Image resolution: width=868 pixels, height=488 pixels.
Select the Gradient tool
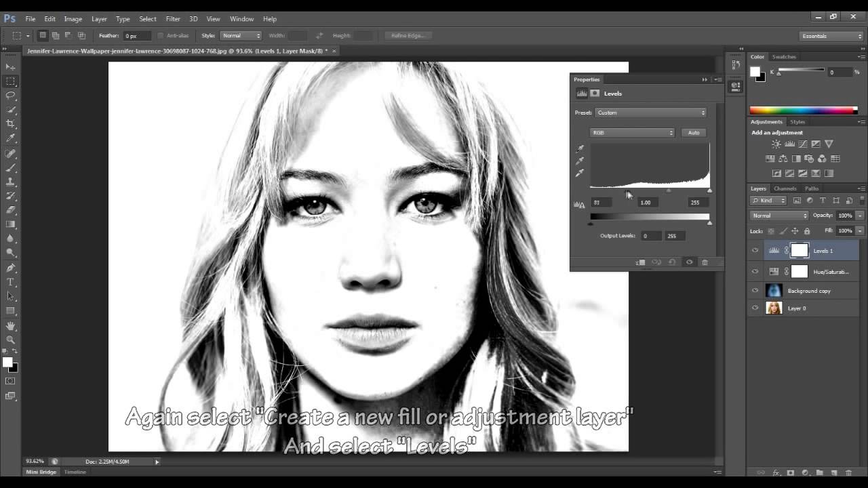coord(11,224)
